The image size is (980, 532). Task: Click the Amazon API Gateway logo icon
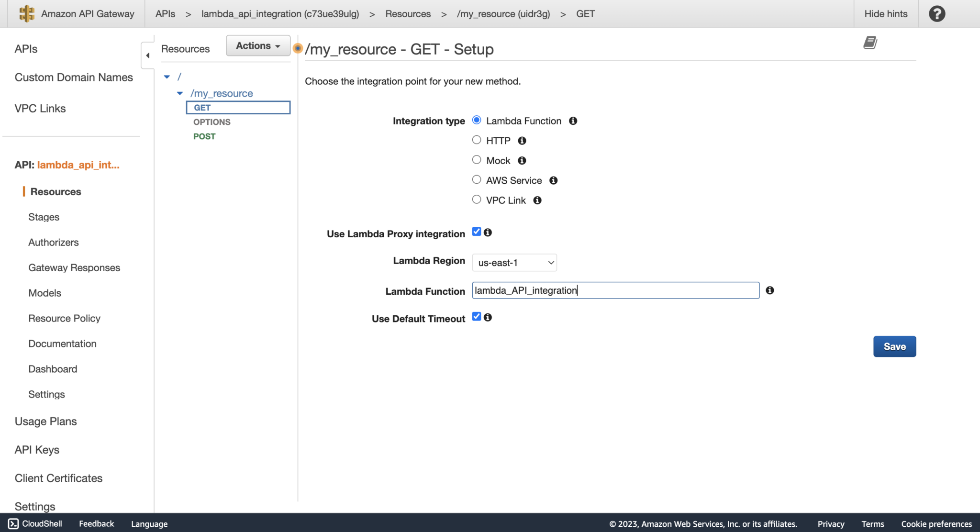27,13
